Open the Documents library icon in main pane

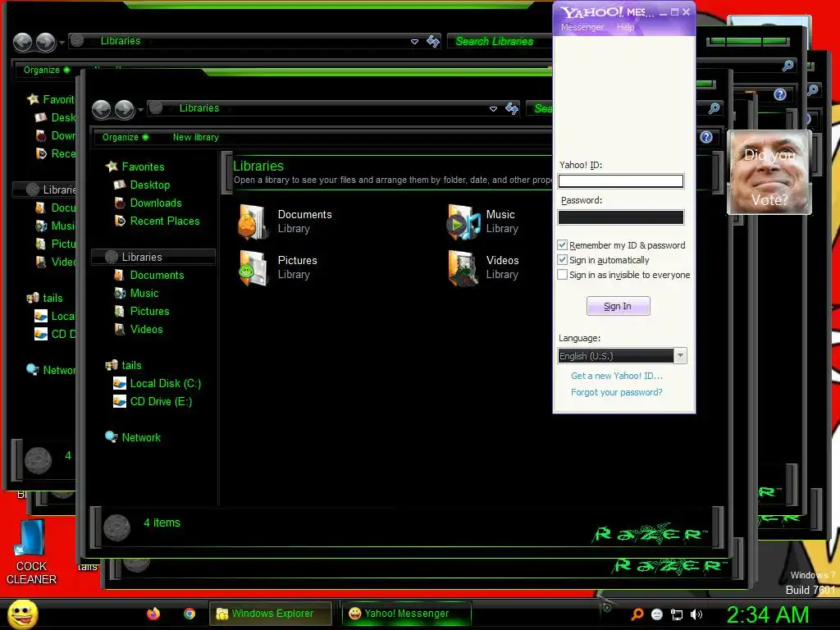(x=253, y=221)
